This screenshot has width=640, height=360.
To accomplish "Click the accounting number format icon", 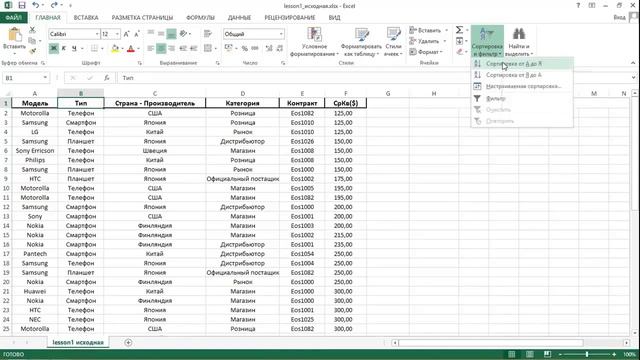I will (229, 49).
